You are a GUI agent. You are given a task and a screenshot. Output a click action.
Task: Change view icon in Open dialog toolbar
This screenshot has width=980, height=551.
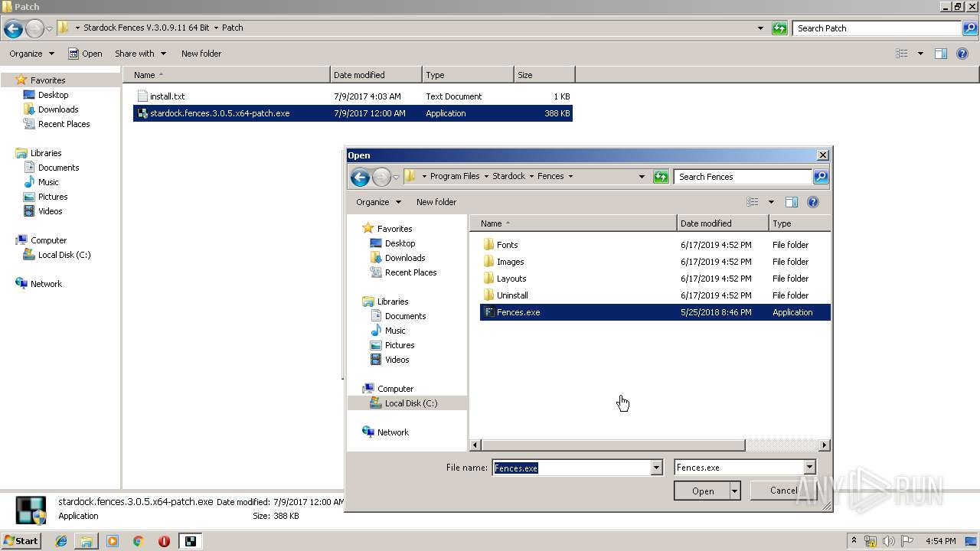753,202
